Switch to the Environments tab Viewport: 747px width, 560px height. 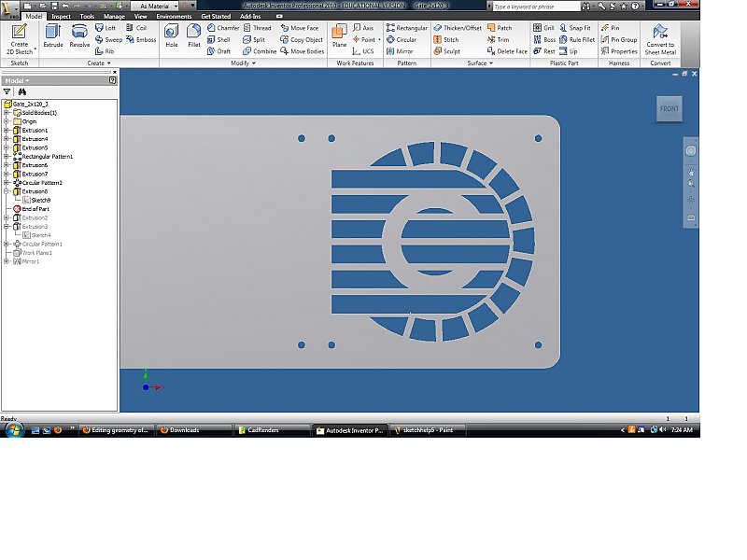pos(174,16)
